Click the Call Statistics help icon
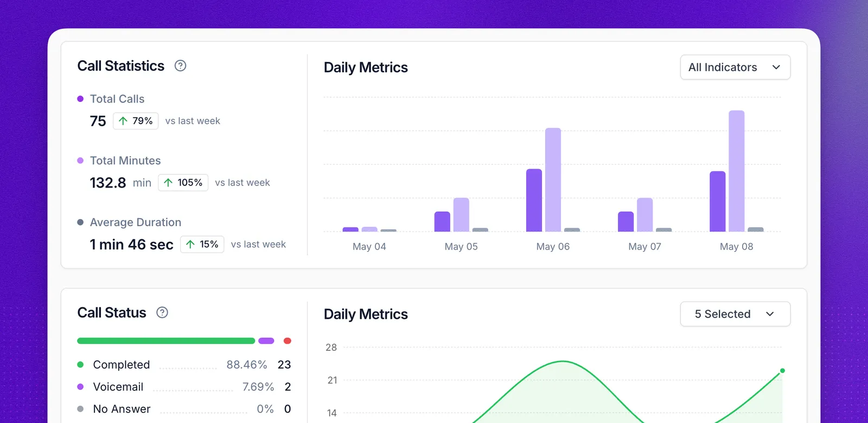 (x=180, y=66)
